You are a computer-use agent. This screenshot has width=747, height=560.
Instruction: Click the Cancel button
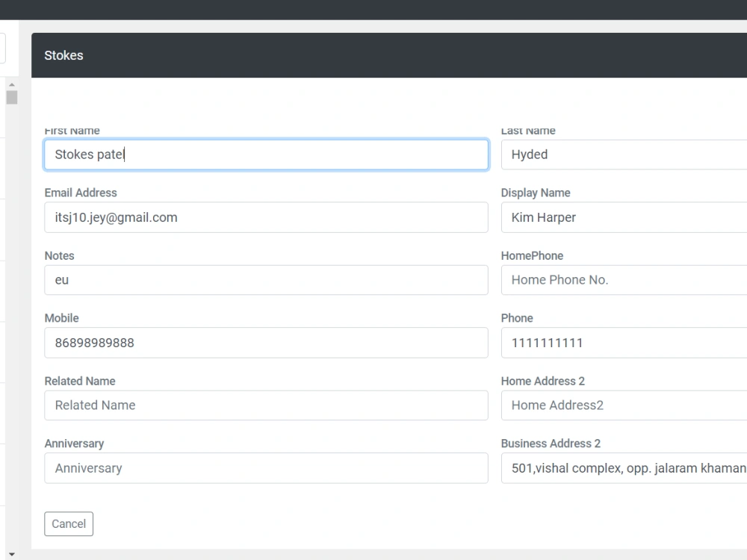pyautogui.click(x=69, y=523)
